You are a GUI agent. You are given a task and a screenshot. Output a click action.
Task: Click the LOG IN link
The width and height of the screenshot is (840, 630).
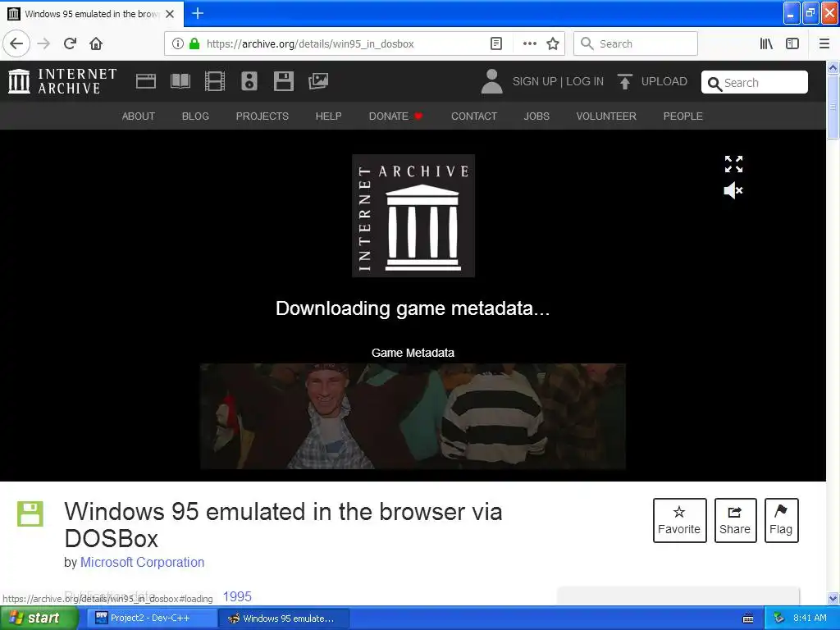(x=585, y=81)
